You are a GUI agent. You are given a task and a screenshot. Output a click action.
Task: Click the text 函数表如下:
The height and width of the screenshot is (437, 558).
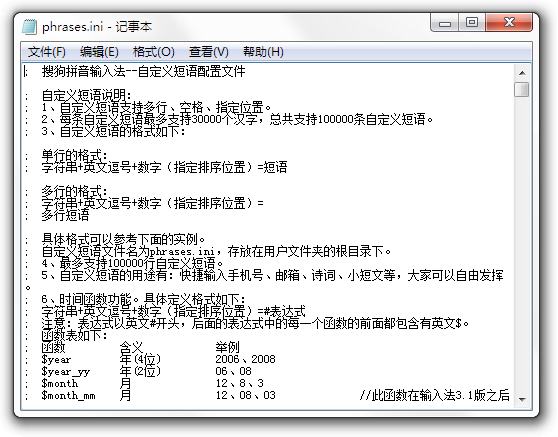(x=74, y=335)
